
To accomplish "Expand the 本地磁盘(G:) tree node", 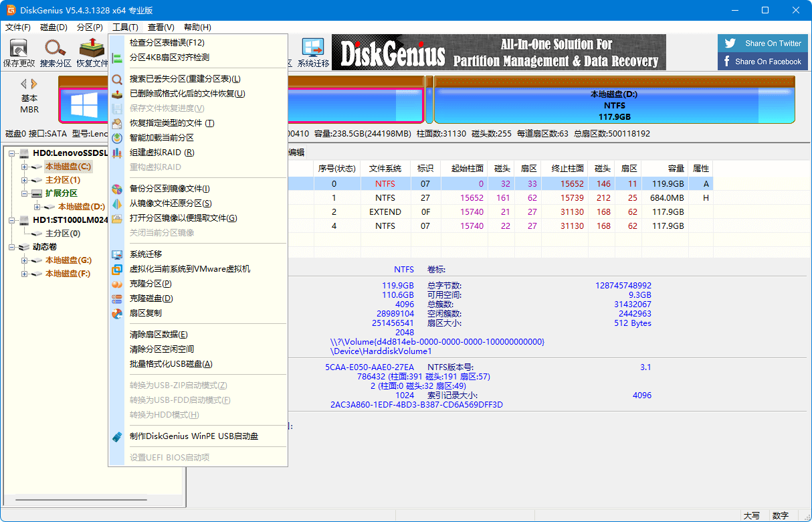I will pos(25,260).
